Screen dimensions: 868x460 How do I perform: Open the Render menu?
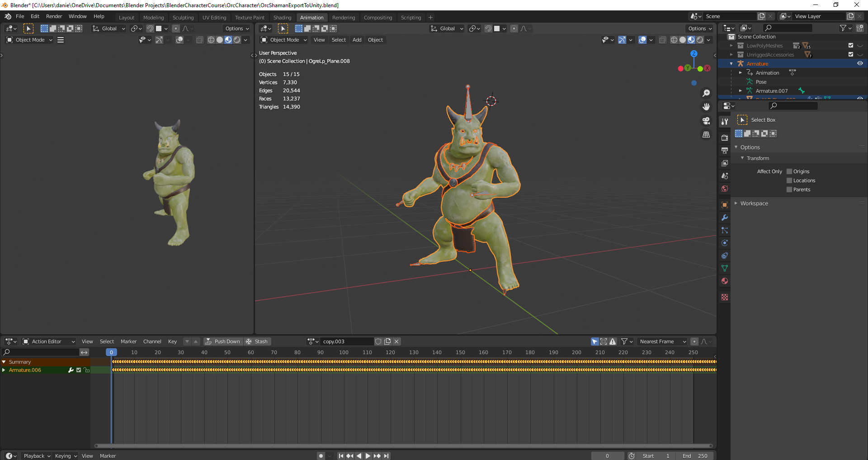pos(54,16)
